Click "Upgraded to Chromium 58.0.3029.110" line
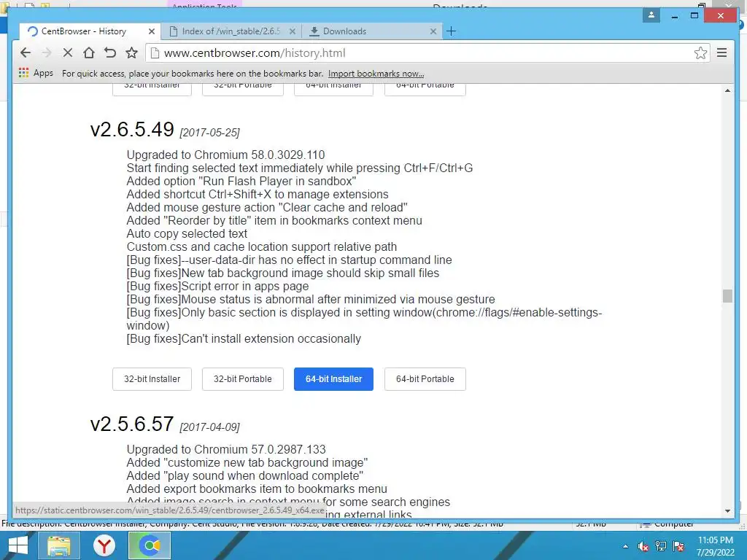This screenshot has height=560, width=747. (x=226, y=155)
